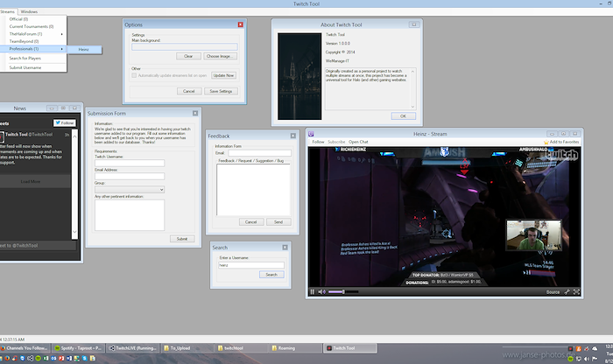The height and width of the screenshot is (364, 613).
Task: Click Clear button in Options
Action: (188, 56)
